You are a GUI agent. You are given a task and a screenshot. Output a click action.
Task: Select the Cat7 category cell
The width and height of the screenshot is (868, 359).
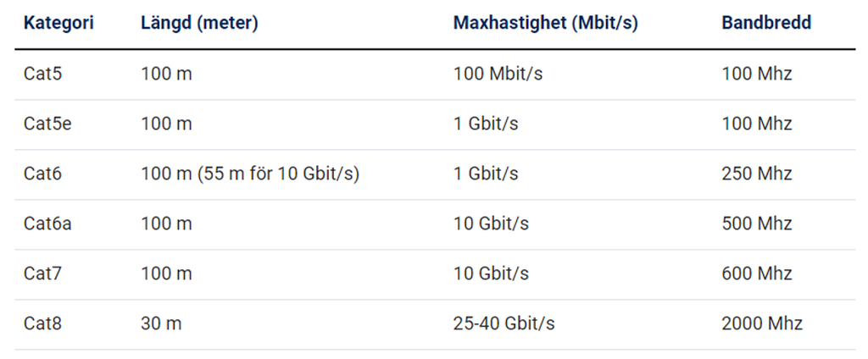click(x=43, y=273)
